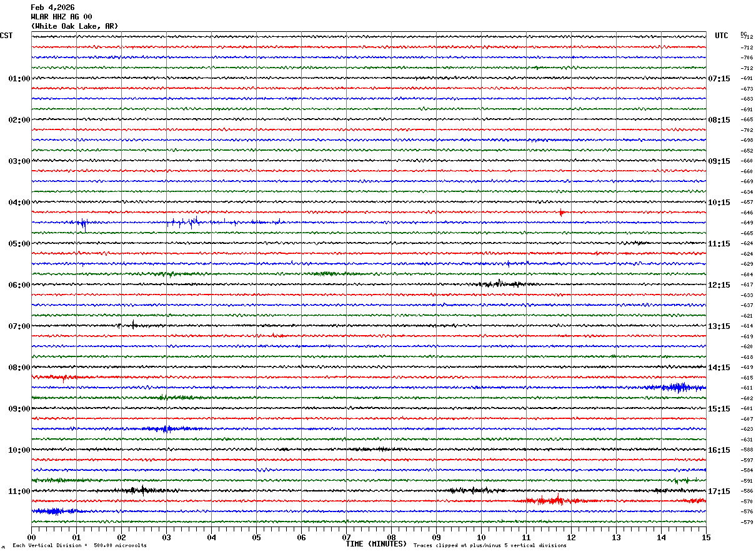Click the 12:15 UTC row label
Viewport: 756px width, 554px height.
719,285
